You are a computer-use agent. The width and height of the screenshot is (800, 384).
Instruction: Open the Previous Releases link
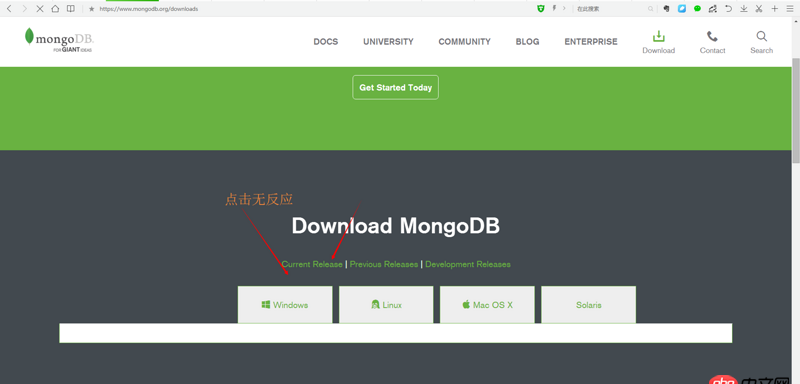(384, 264)
